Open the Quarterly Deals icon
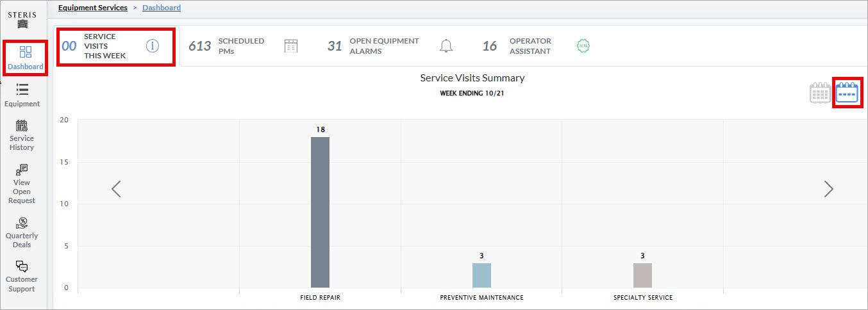868x310 pixels. (22, 223)
